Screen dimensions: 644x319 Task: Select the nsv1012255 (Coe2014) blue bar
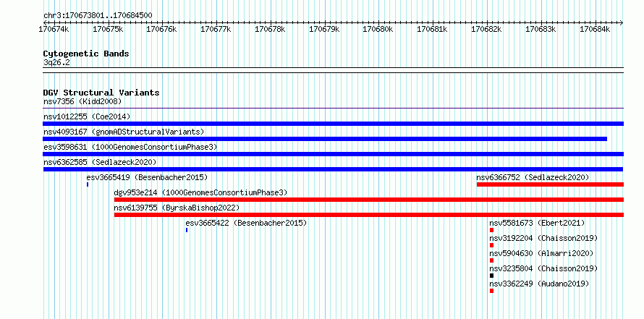[333, 124]
